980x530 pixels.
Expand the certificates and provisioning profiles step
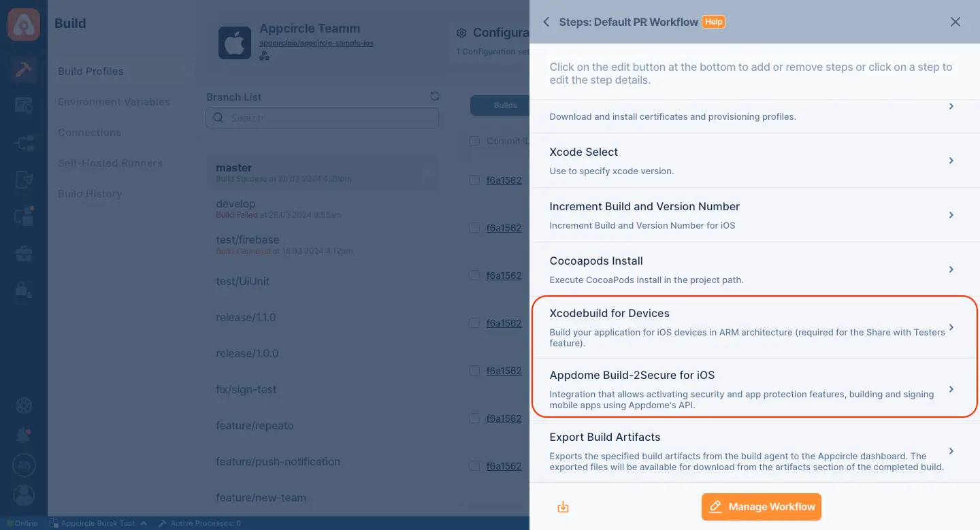[x=951, y=107]
